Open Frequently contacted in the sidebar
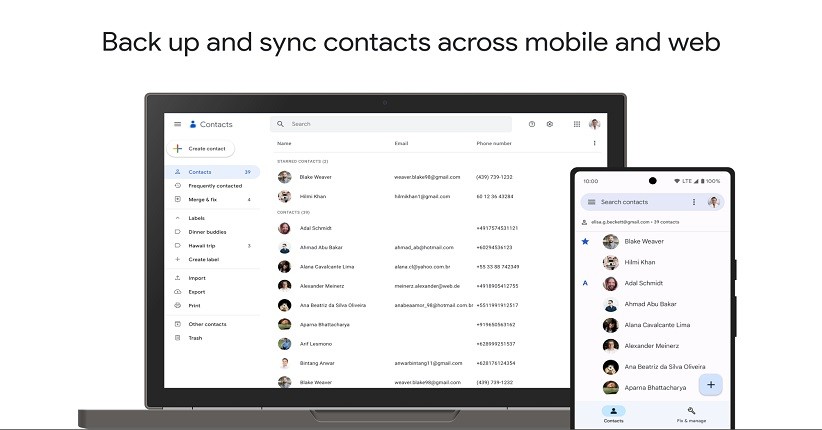822x430 pixels. (214, 186)
